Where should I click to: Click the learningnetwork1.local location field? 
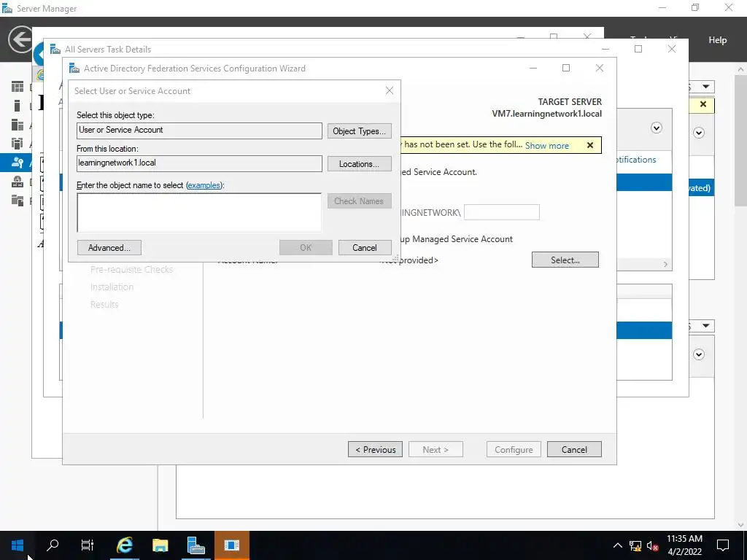[x=199, y=163]
